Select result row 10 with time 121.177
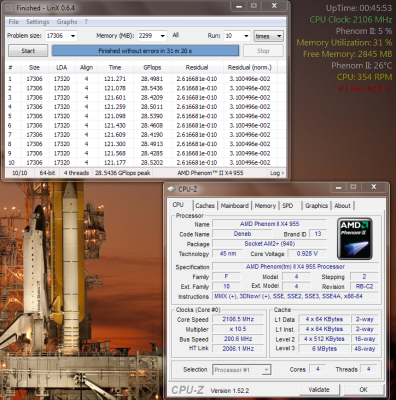 146,163
